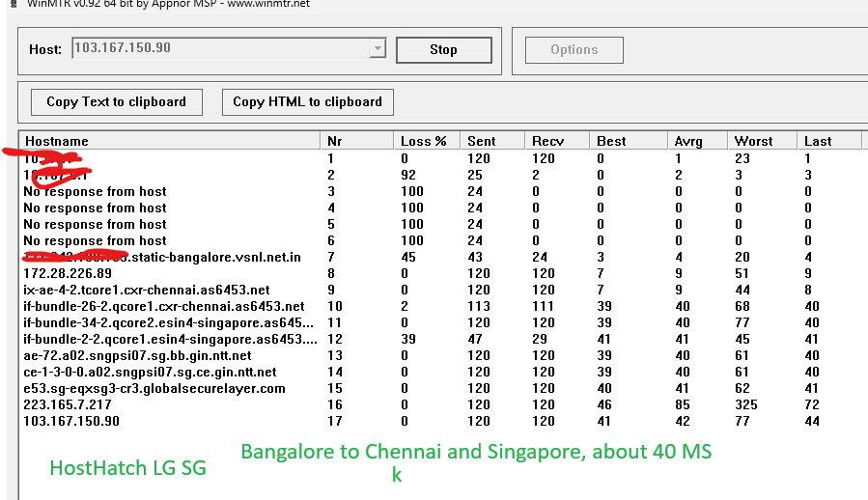Click the Best column header

629,141
